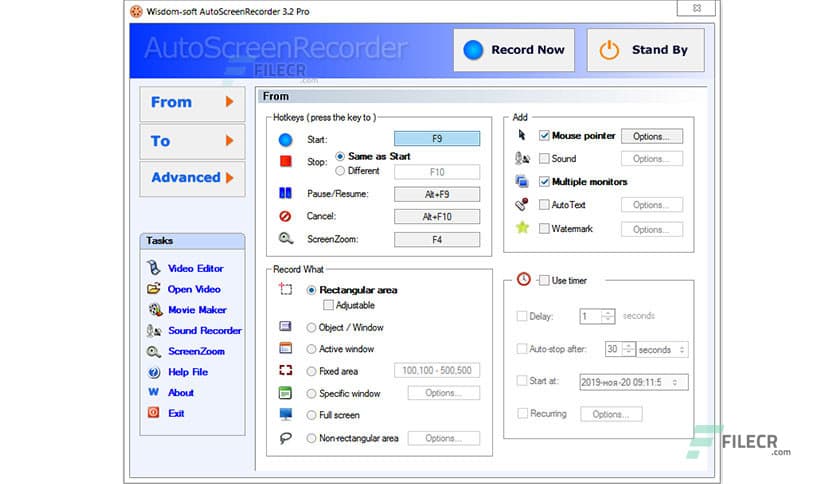Click the Object / Window icon
This screenshot has width=836, height=484.
[285, 326]
